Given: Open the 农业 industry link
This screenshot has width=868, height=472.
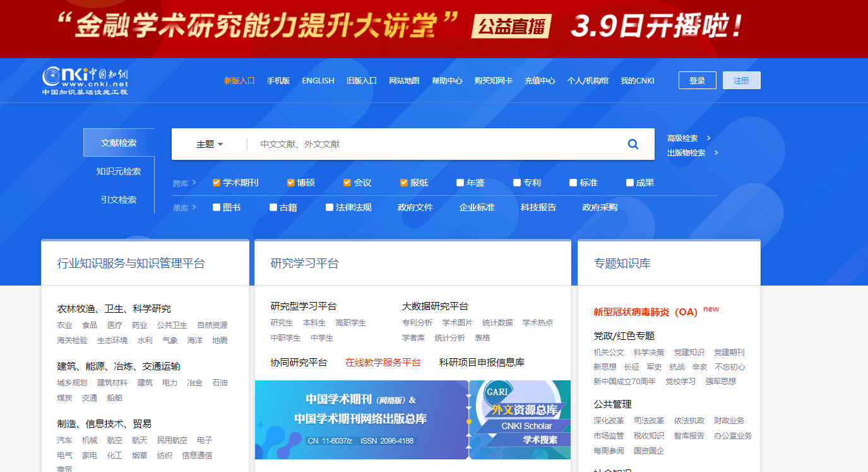Looking at the screenshot, I should click(x=65, y=325).
